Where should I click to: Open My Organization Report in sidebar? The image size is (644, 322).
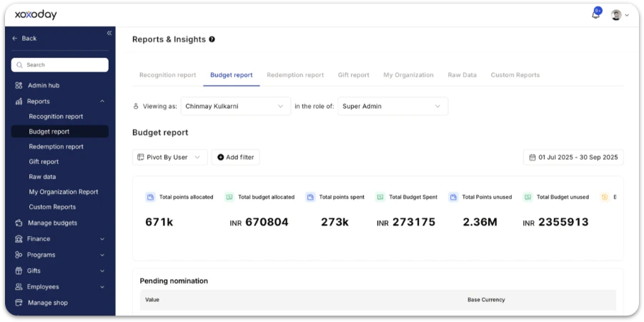tap(63, 192)
